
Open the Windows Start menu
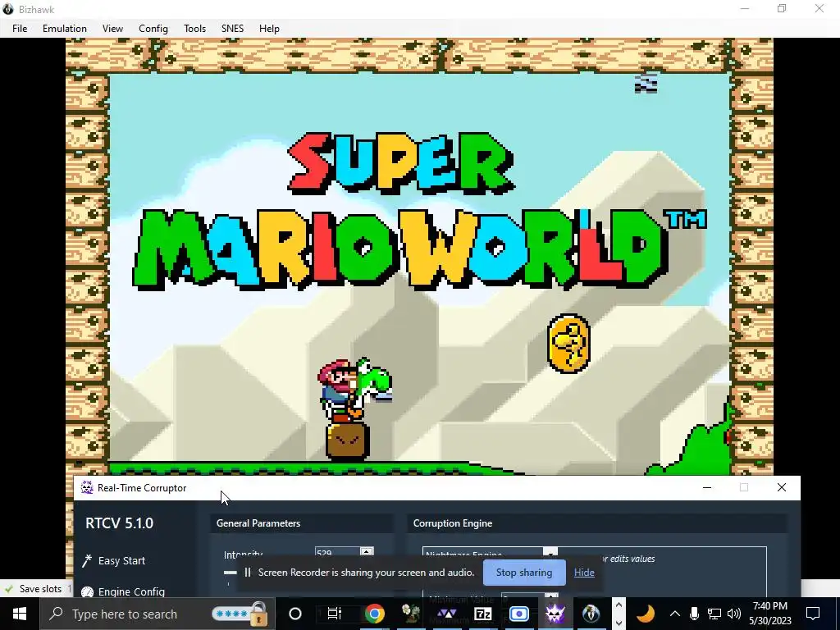point(20,614)
